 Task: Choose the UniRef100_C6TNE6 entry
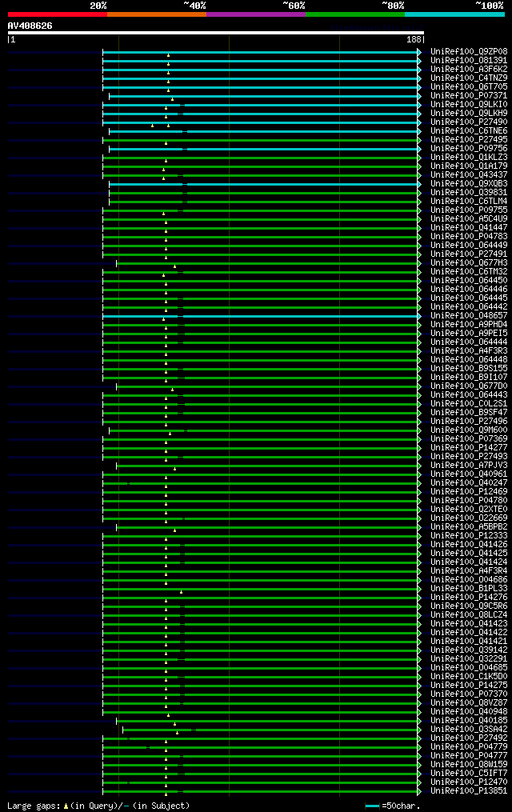click(469, 130)
